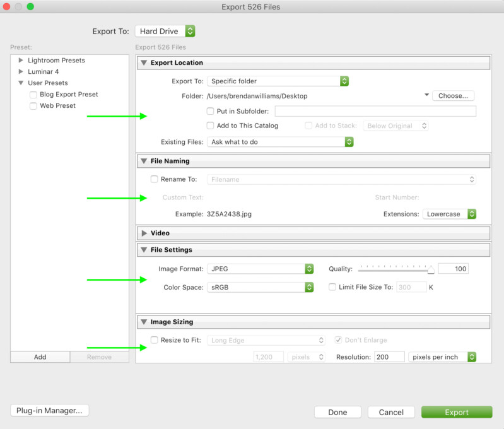Collapse the Image Sizing section triangle
The height and width of the screenshot is (429, 504).
144,322
